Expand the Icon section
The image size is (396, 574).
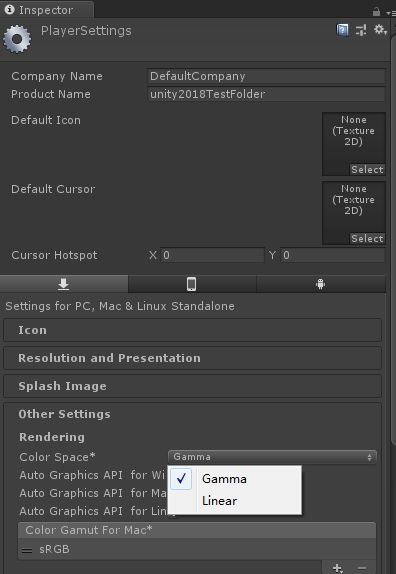(x=193, y=330)
